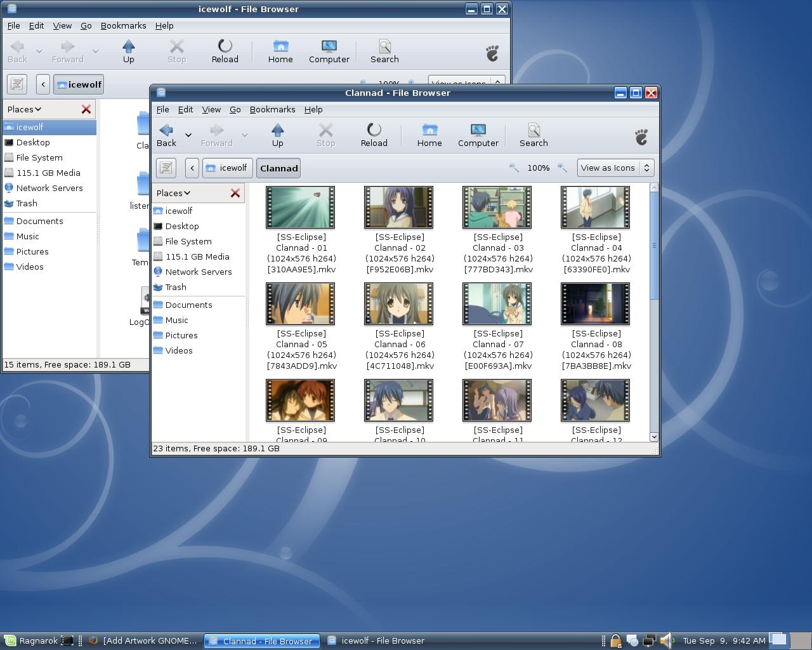812x650 pixels.
Task: Select Desktop in Clannad sidebar
Action: (x=199, y=226)
